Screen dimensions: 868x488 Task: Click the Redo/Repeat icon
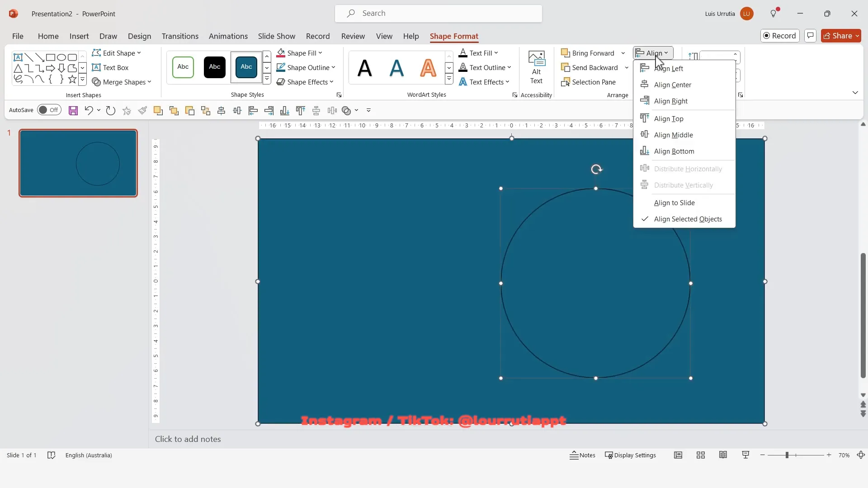(111, 110)
